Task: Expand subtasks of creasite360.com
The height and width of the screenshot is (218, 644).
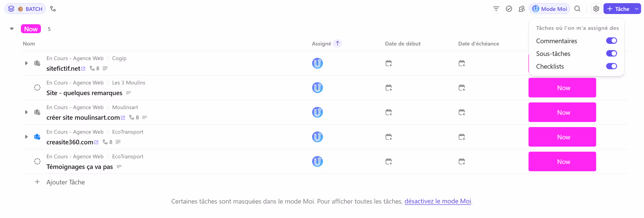Action: coord(26,137)
